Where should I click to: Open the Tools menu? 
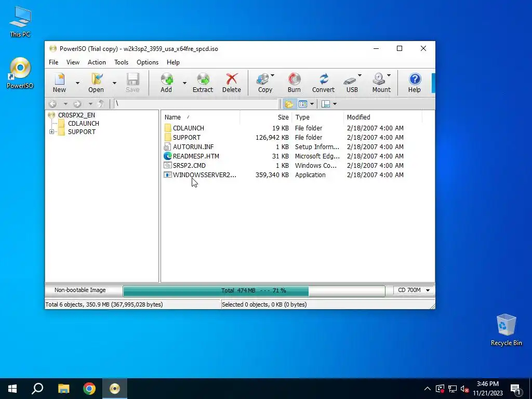(121, 62)
